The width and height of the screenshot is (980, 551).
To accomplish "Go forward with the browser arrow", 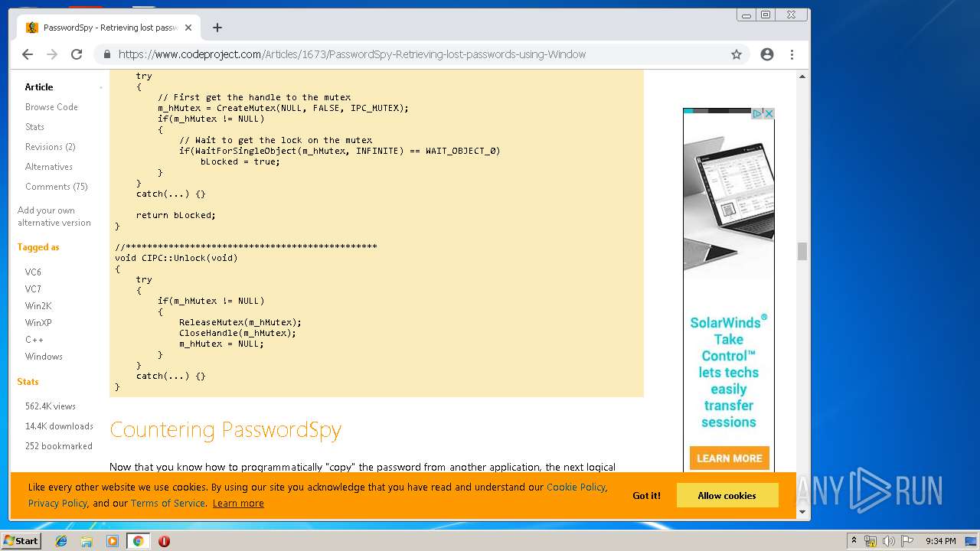I will [52, 54].
